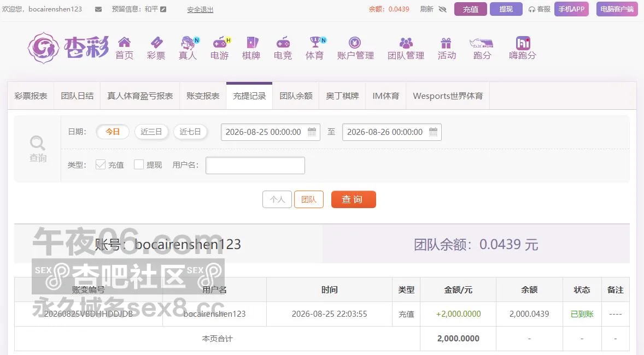Check the 充值 type checkbox
This screenshot has height=355, width=644.
pos(101,164)
